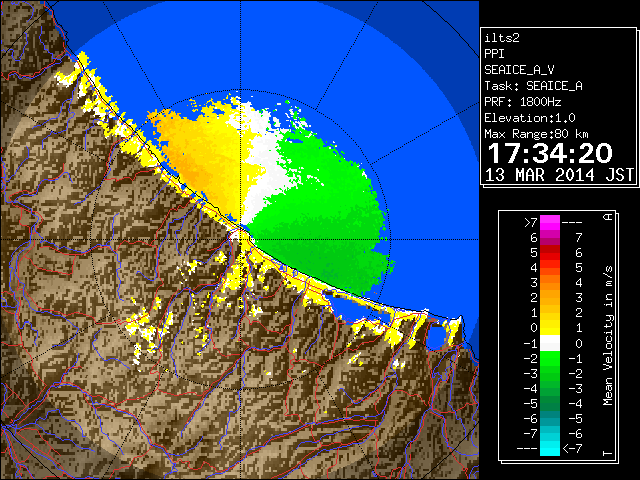The height and width of the screenshot is (480, 640).
Task: Click the red legend swatch near 5
Action: pos(550,253)
